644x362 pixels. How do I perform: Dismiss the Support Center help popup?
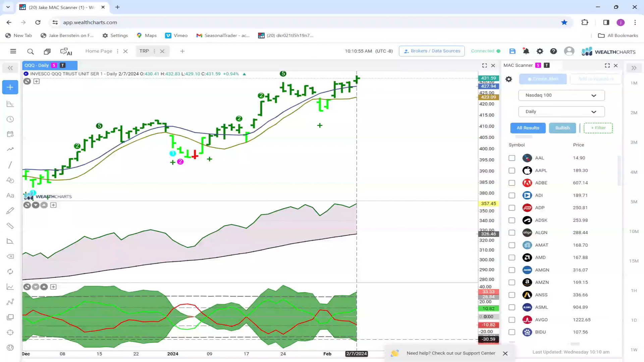click(x=505, y=353)
